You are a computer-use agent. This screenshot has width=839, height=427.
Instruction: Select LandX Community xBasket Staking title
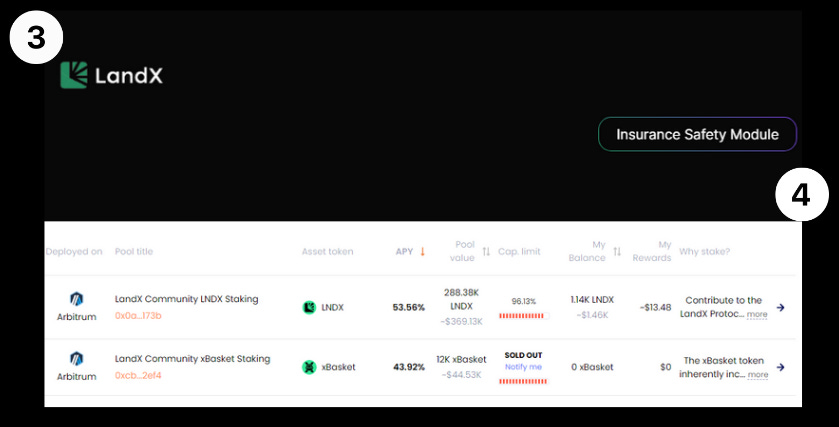point(192,359)
